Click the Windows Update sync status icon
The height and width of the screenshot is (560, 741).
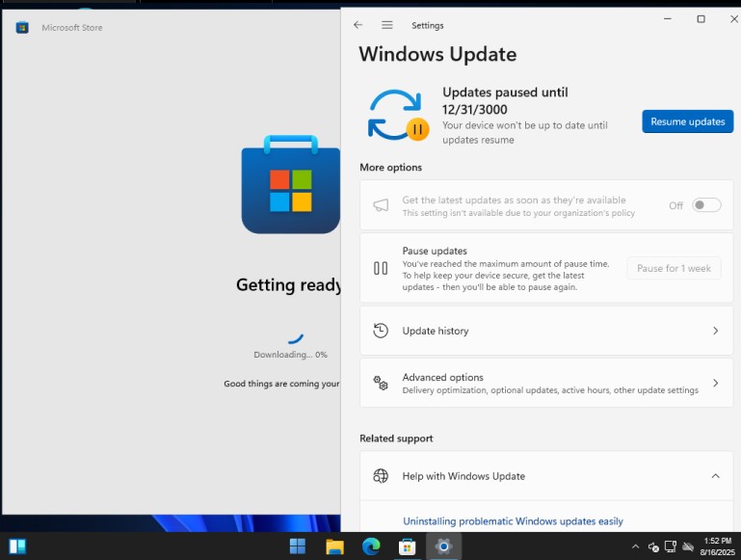point(398,116)
